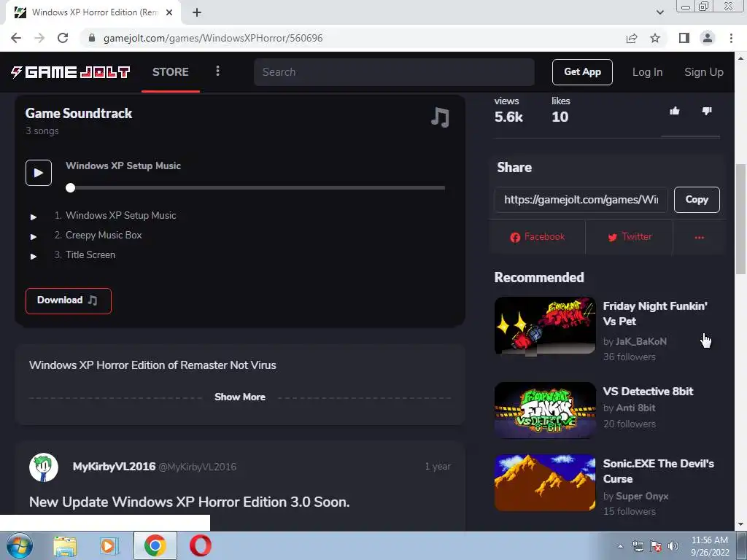This screenshot has height=560, width=747.
Task: Play Windows XP Setup Music with the main play button
Action: tap(39, 173)
